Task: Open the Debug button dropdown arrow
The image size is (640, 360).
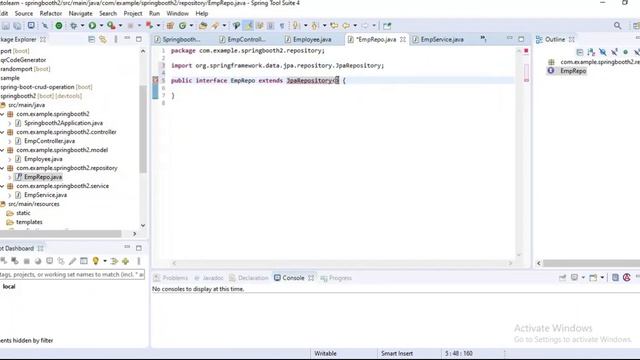Action: click(82, 26)
